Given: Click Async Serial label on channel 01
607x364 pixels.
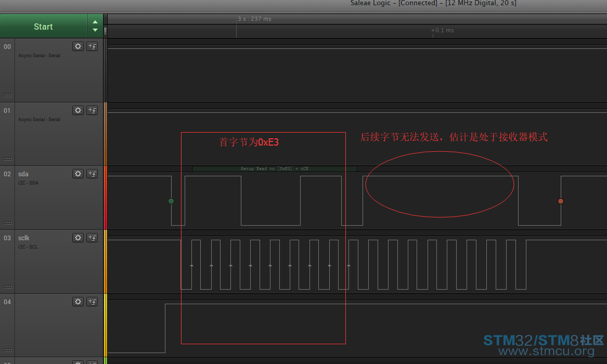Looking at the screenshot, I should [39, 120].
